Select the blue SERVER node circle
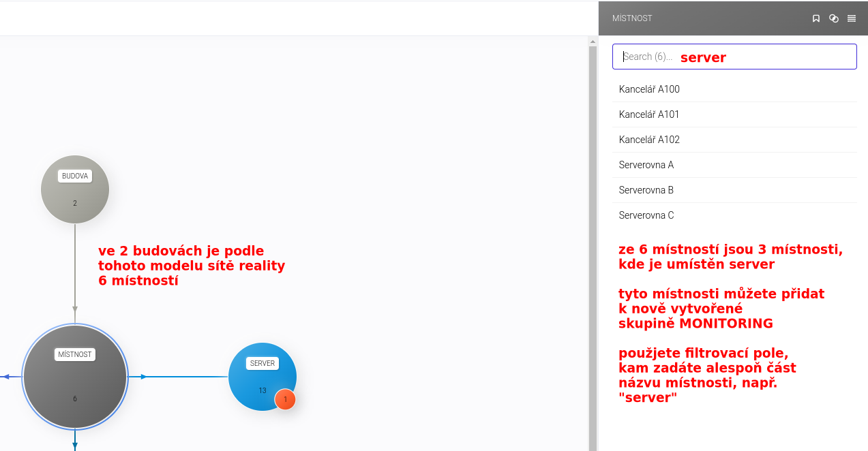Viewport: 868px width, 451px height. point(259,375)
